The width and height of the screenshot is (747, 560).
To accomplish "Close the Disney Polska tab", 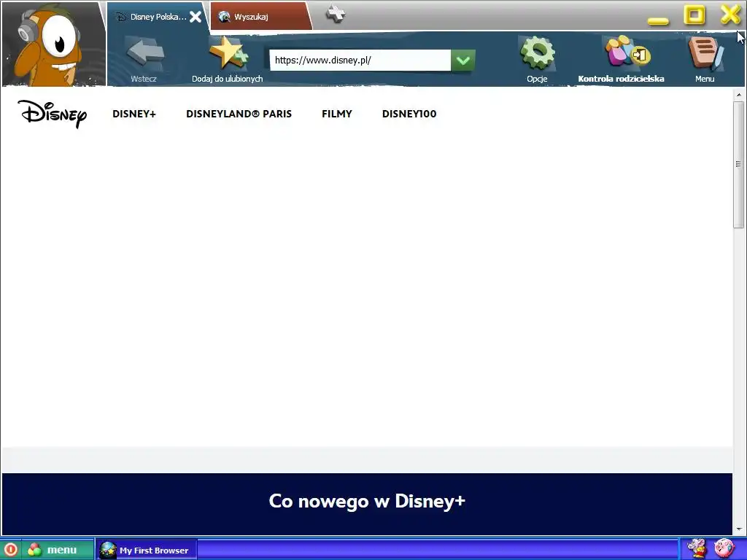I will 196,17.
